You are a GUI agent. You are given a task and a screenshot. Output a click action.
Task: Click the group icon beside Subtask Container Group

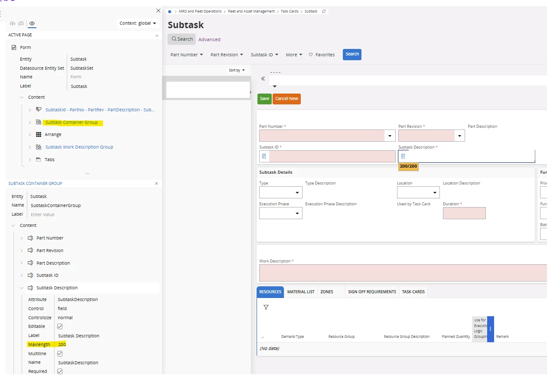pyautogui.click(x=39, y=122)
